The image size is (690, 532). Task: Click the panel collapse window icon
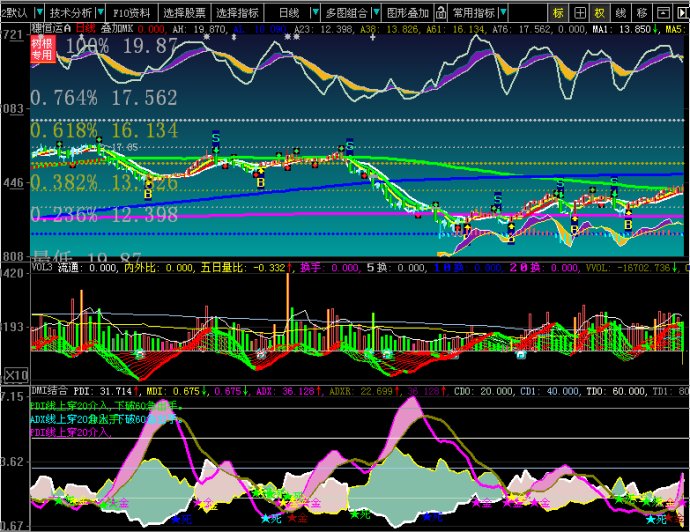(x=663, y=13)
